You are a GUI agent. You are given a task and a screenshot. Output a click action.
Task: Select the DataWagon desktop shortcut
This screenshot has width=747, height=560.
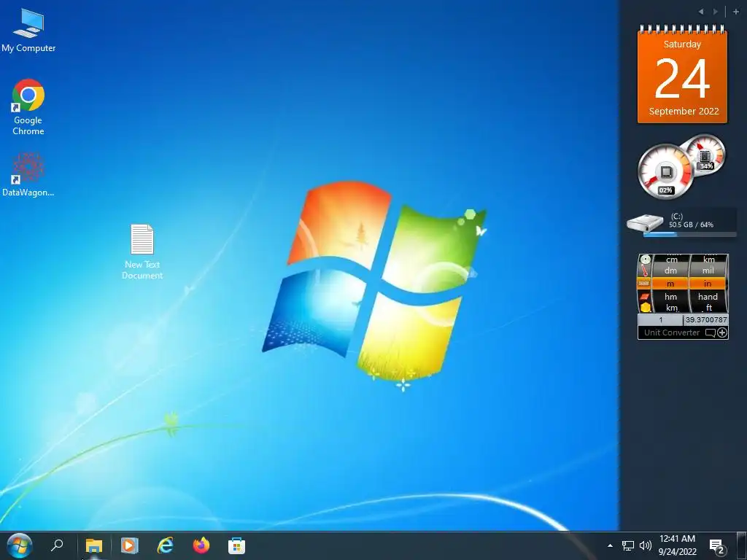[28, 174]
